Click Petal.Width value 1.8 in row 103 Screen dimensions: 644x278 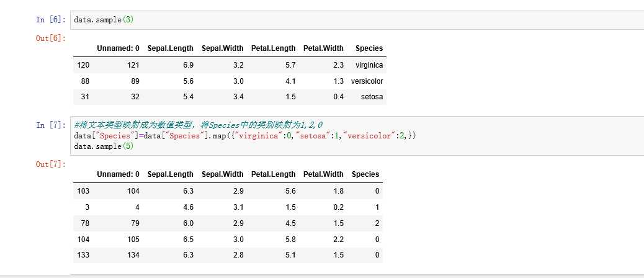click(x=339, y=191)
